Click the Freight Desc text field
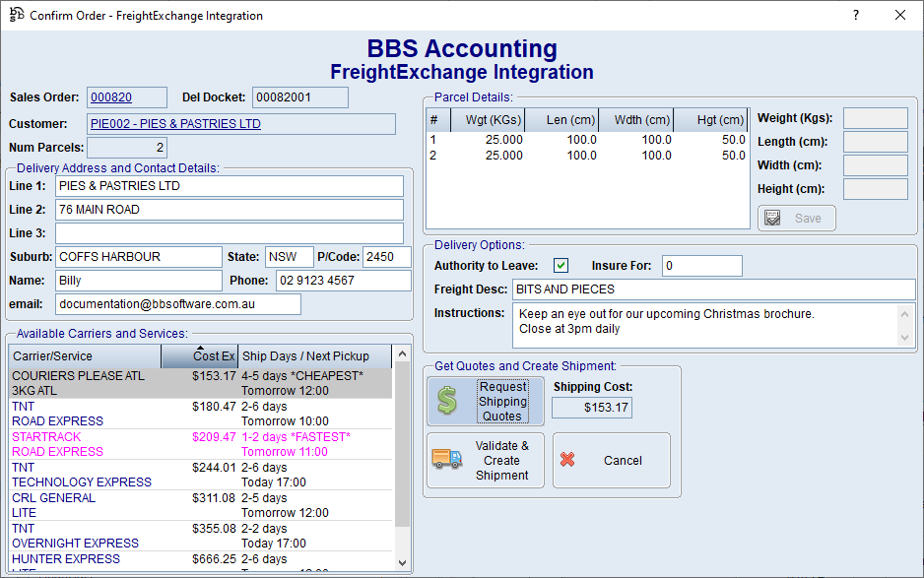924x578 pixels. 713,289
